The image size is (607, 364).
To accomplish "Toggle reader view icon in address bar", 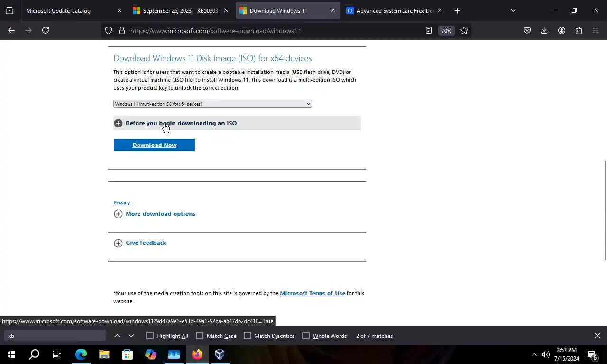I will tap(429, 30).
